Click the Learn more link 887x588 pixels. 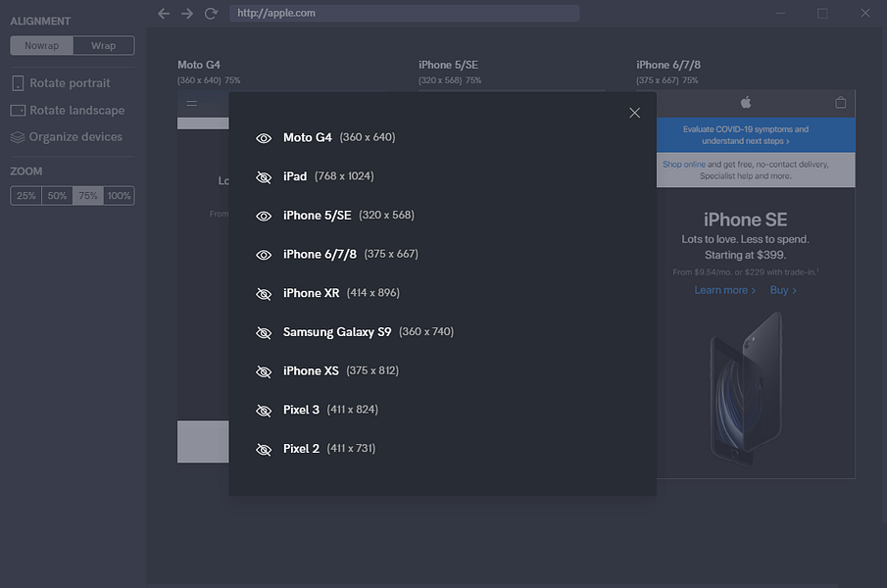(x=725, y=290)
